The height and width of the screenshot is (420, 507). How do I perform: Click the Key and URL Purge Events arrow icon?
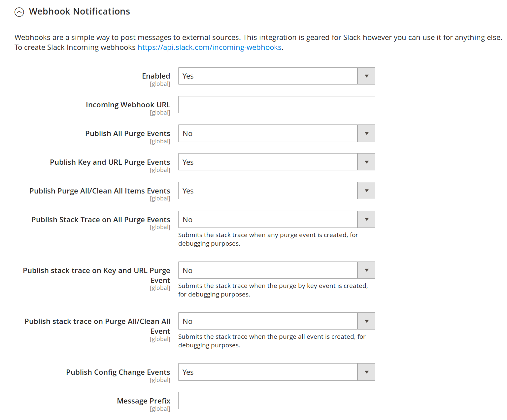[x=366, y=162]
